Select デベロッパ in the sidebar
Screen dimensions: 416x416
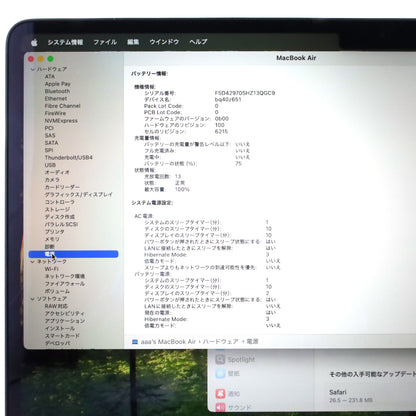pyautogui.click(x=57, y=343)
